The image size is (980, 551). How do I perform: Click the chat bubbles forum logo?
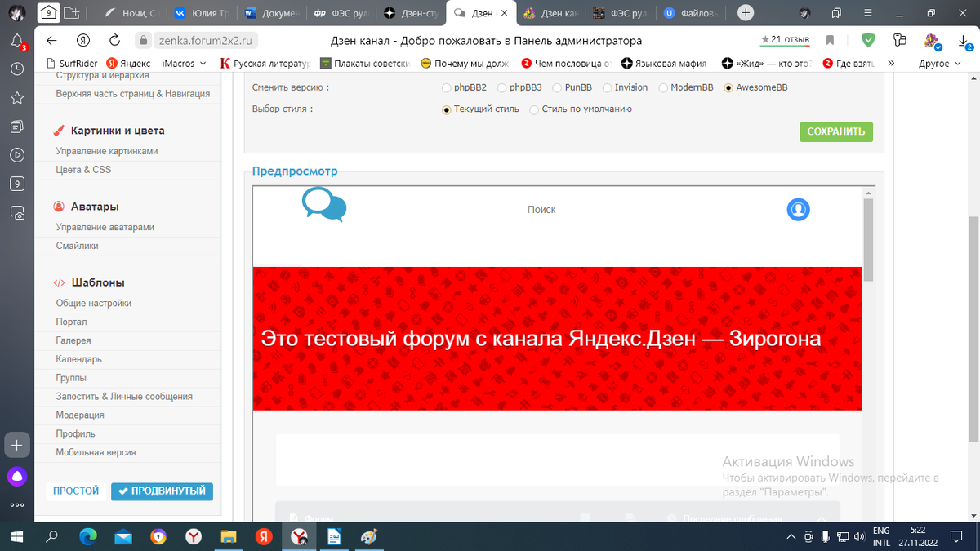pyautogui.click(x=324, y=205)
